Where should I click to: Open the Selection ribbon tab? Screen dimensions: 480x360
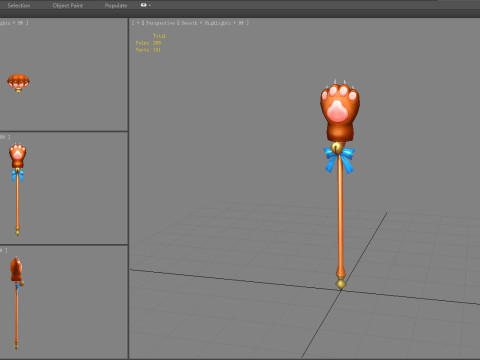19,5
